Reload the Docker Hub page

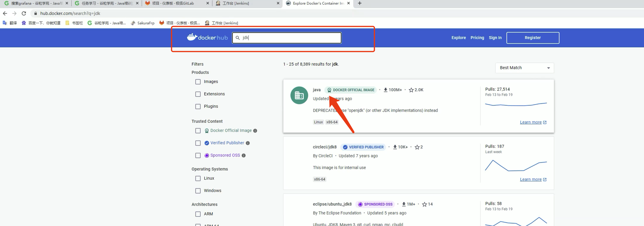tap(24, 14)
